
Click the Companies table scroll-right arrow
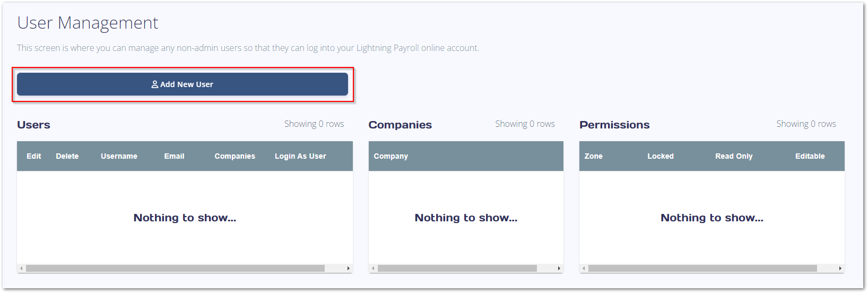point(559,269)
